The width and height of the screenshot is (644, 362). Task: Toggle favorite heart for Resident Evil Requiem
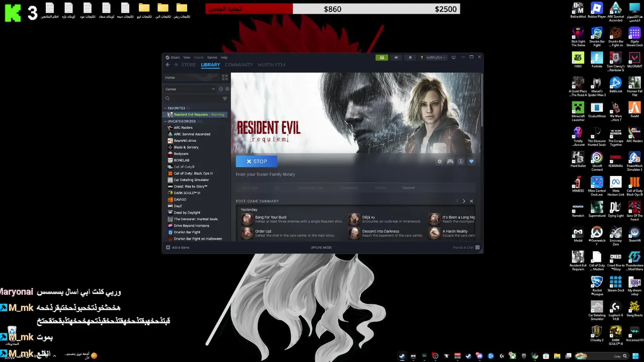471,161
